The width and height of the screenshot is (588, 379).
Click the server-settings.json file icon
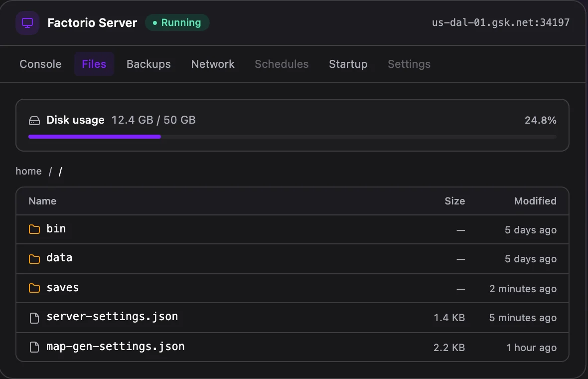pos(34,318)
